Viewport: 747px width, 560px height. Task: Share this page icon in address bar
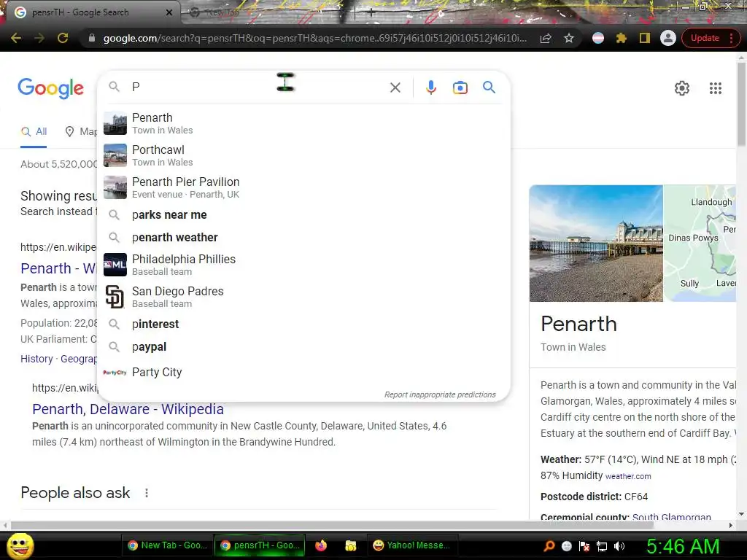pyautogui.click(x=546, y=38)
